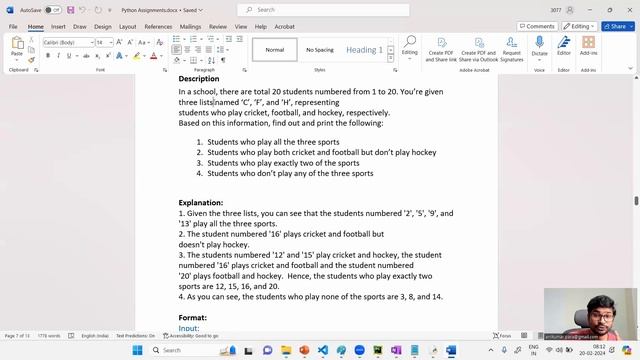Select the Format Painter brush

(x=31, y=60)
